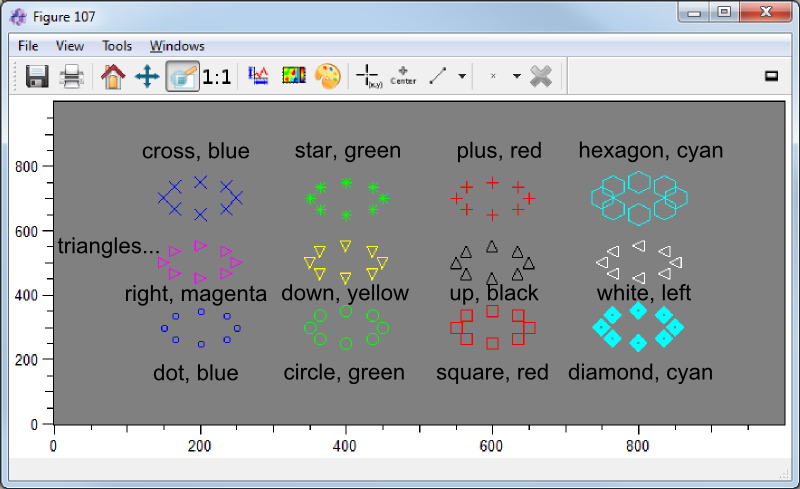
Task: Click the Print figure icon
Action: (72, 76)
